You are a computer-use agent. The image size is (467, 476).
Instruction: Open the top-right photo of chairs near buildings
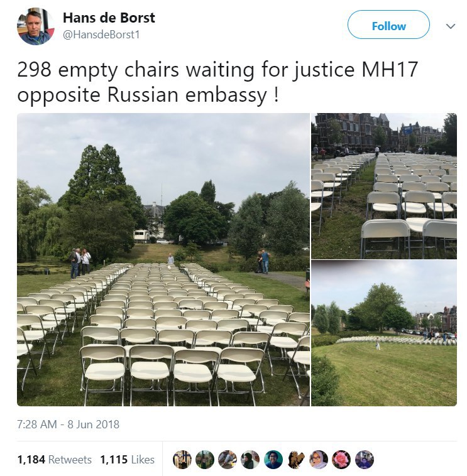(x=384, y=186)
